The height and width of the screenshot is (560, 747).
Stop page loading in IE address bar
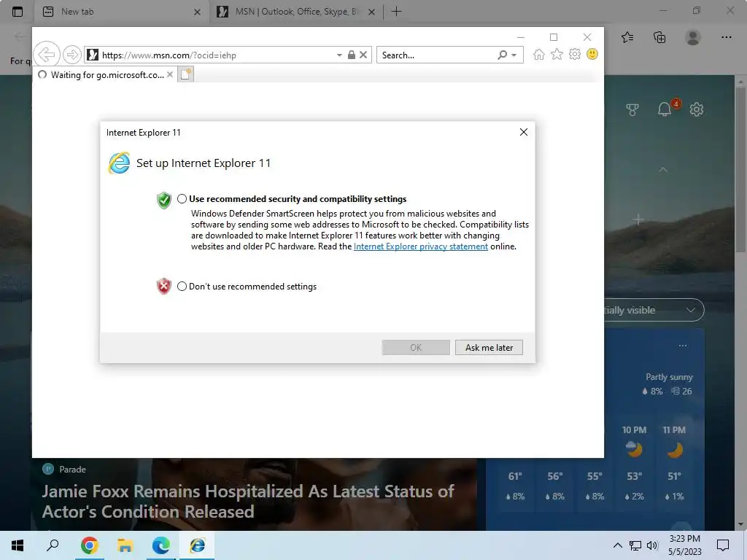tap(363, 55)
